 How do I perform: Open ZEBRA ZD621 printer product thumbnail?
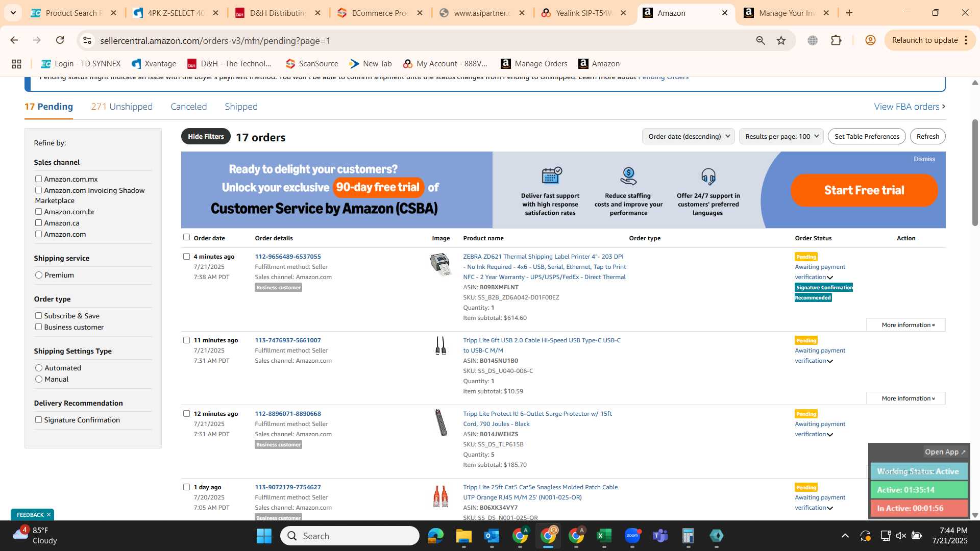tap(440, 265)
